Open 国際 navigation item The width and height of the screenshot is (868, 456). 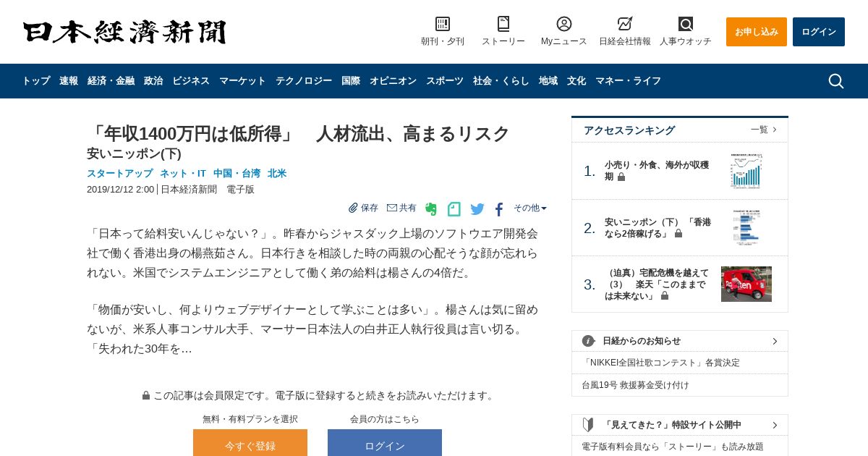(351, 81)
